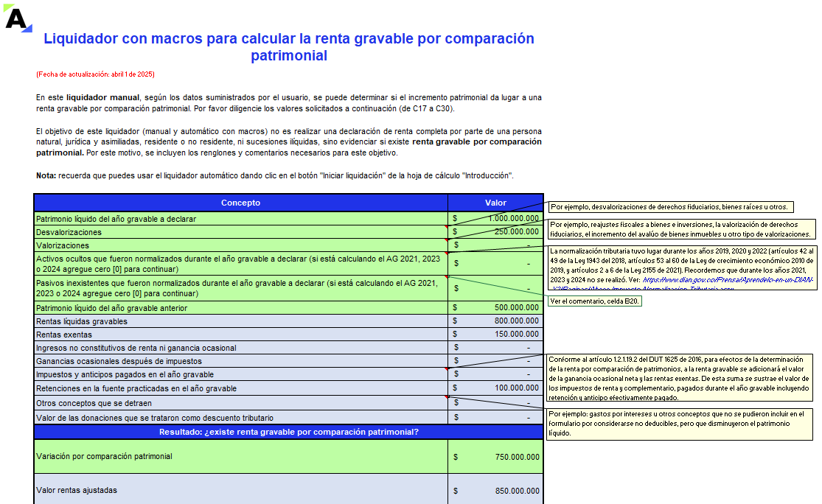The image size is (822, 504).
Task: Select "Impuestos y anticipos pagados" label
Action: [x=240, y=374]
